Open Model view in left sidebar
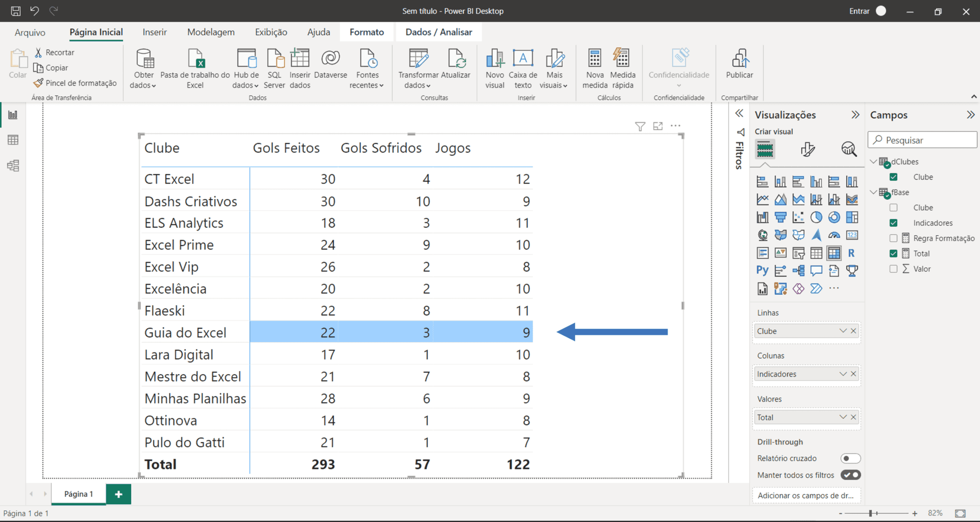The width and height of the screenshot is (980, 522). pyautogui.click(x=13, y=166)
